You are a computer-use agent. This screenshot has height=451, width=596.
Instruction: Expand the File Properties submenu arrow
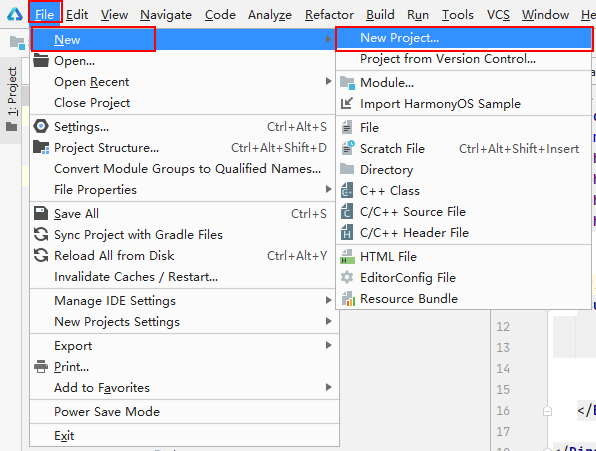(328, 189)
